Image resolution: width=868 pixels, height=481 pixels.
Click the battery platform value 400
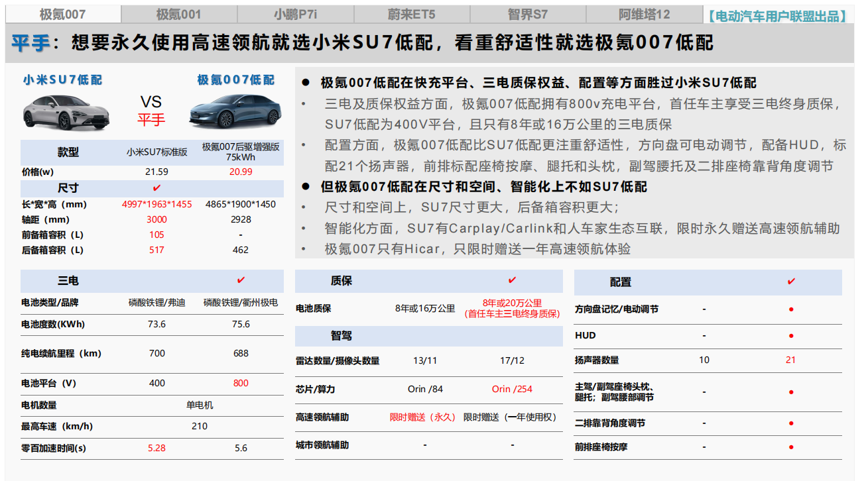(x=157, y=383)
